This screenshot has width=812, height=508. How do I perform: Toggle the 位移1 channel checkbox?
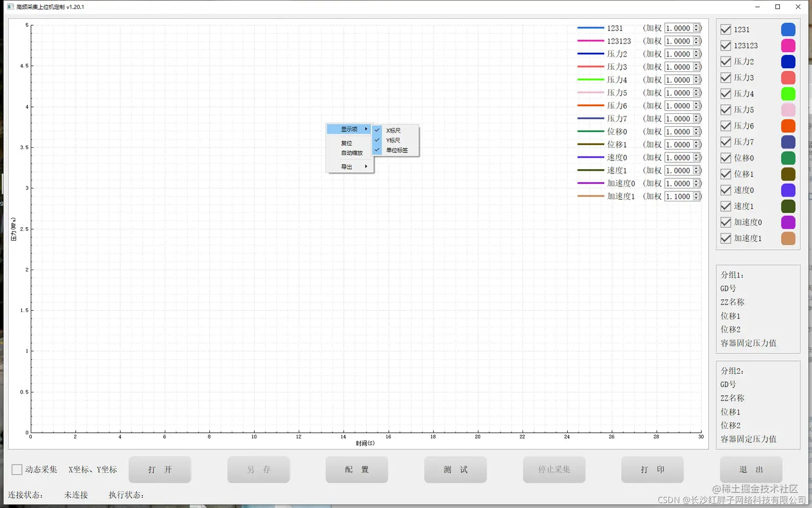726,174
